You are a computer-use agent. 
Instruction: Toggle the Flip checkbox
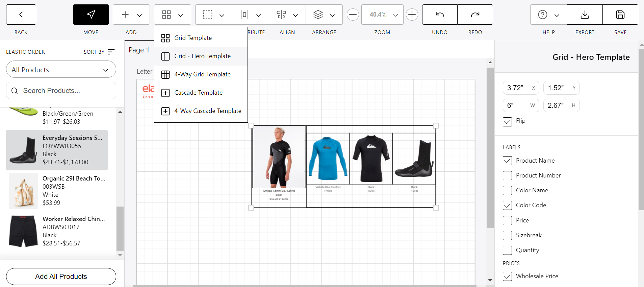[x=507, y=122]
